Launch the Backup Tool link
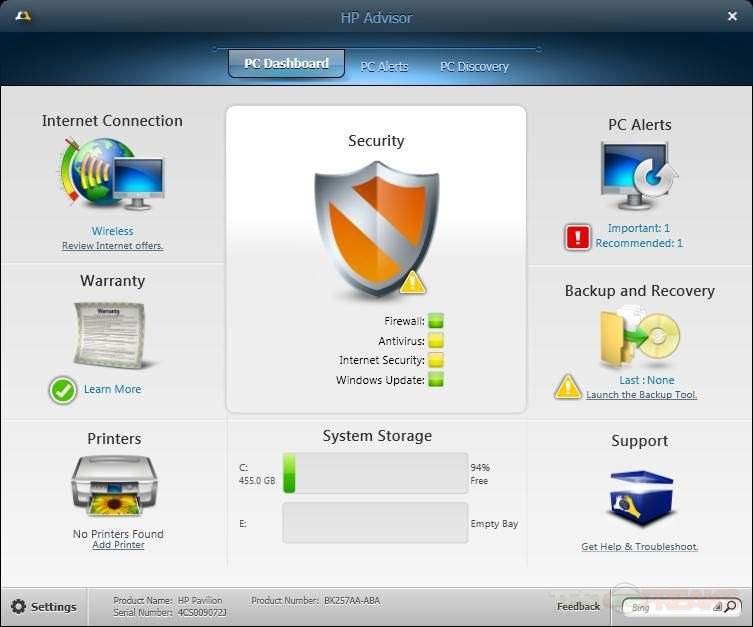Screen dimensions: 753x627 (641, 395)
